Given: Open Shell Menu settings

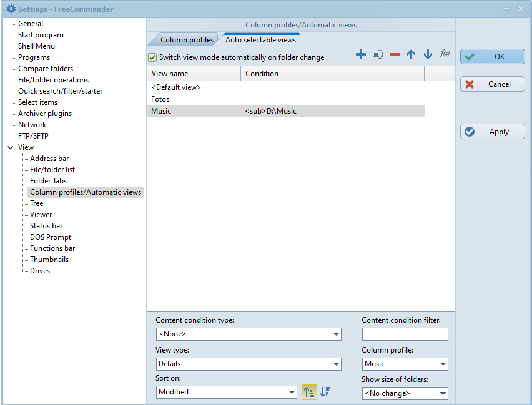Looking at the screenshot, I should [36, 46].
